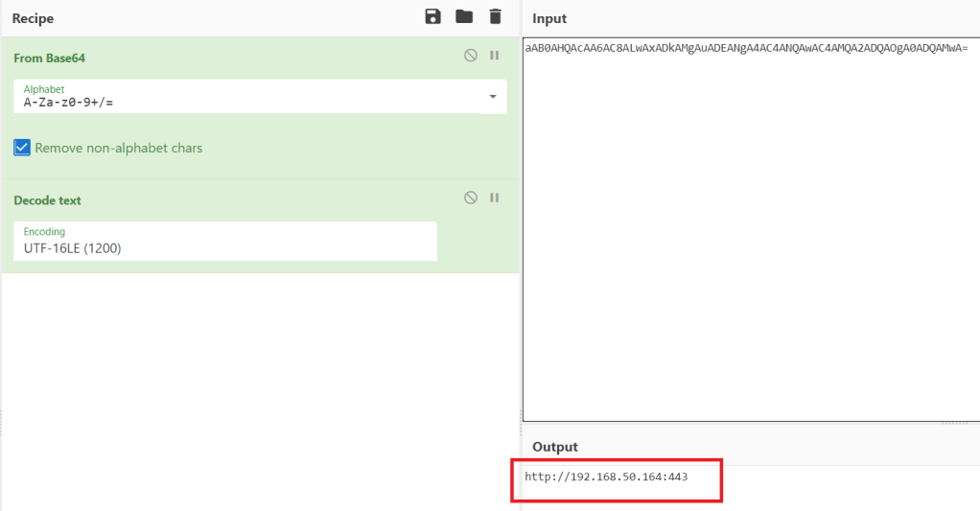Screen dimensions: 980x511
Task: Set breakpoint on From Base64 operation
Action: coord(495,56)
